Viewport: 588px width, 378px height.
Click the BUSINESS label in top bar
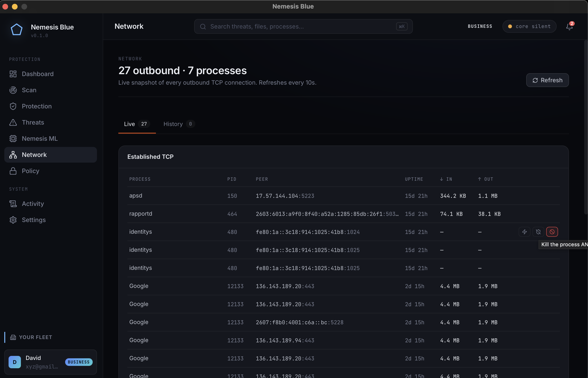480,26
